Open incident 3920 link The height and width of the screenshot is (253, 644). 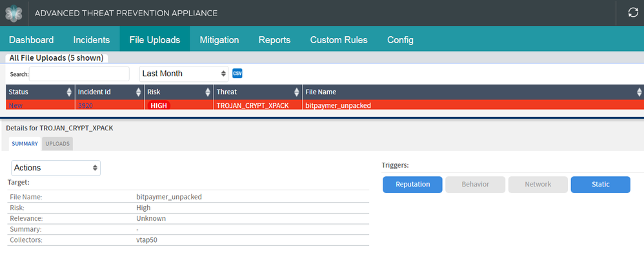[85, 106]
